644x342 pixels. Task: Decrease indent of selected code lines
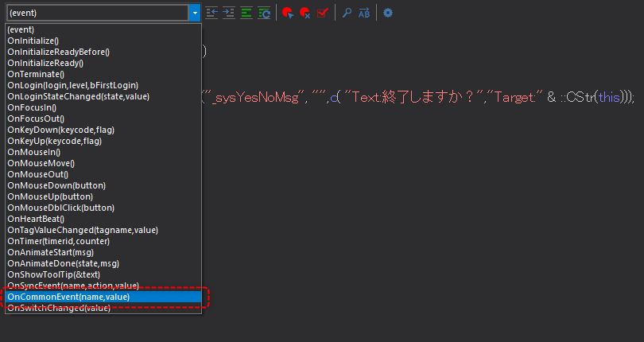coord(211,14)
